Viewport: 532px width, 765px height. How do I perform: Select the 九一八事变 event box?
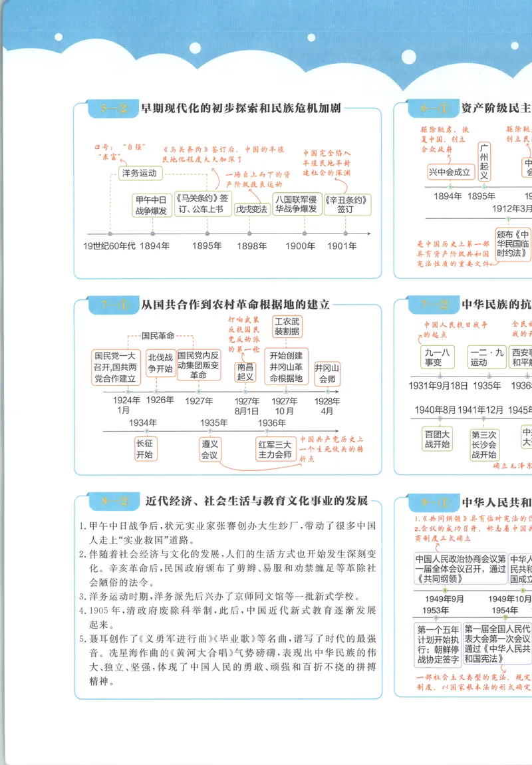pyautogui.click(x=438, y=357)
